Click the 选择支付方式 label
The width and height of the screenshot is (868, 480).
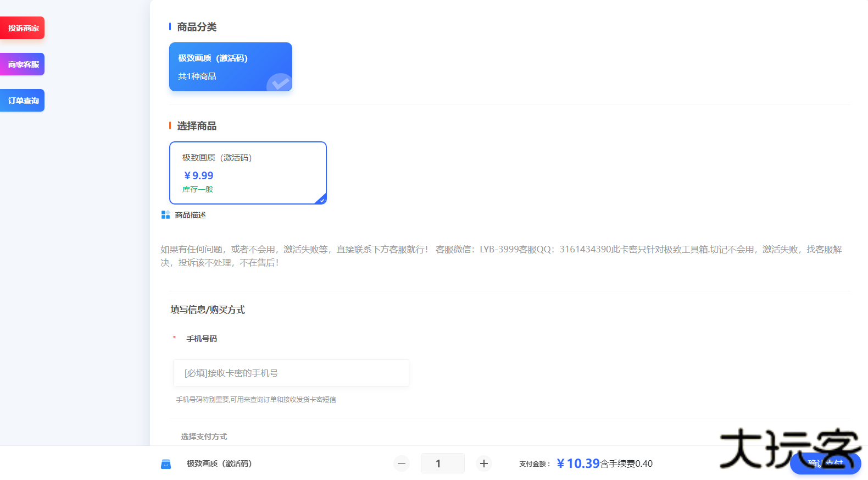pyautogui.click(x=204, y=437)
